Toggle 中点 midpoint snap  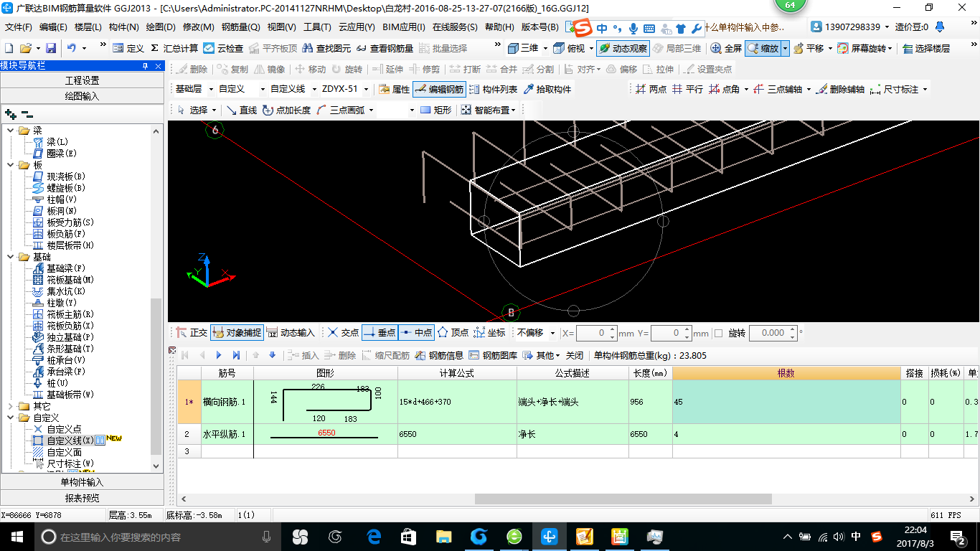(x=416, y=333)
